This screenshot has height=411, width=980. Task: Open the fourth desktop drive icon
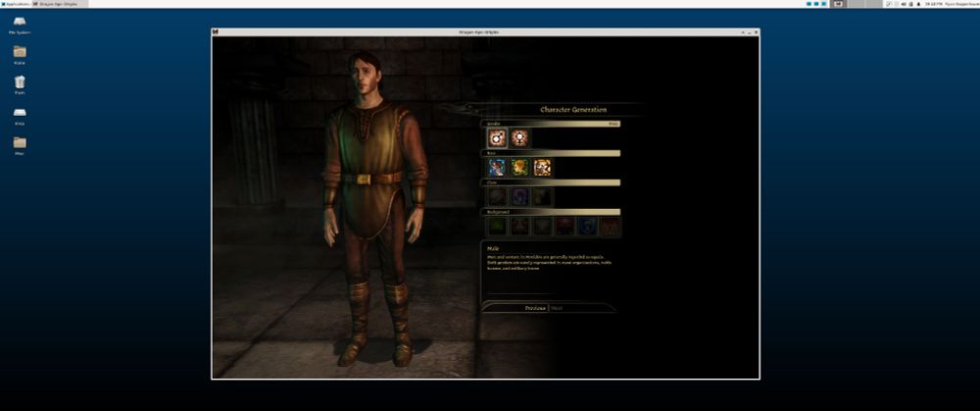20,116
